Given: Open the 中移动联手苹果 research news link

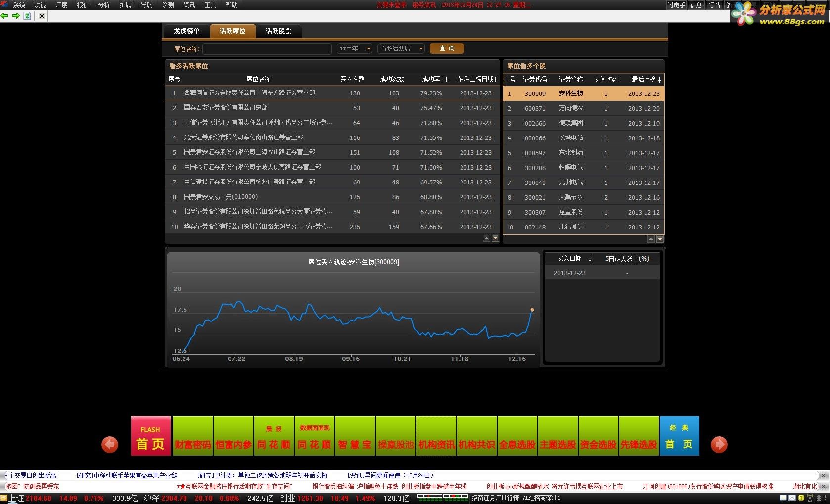Looking at the screenshot, I should 127,476.
